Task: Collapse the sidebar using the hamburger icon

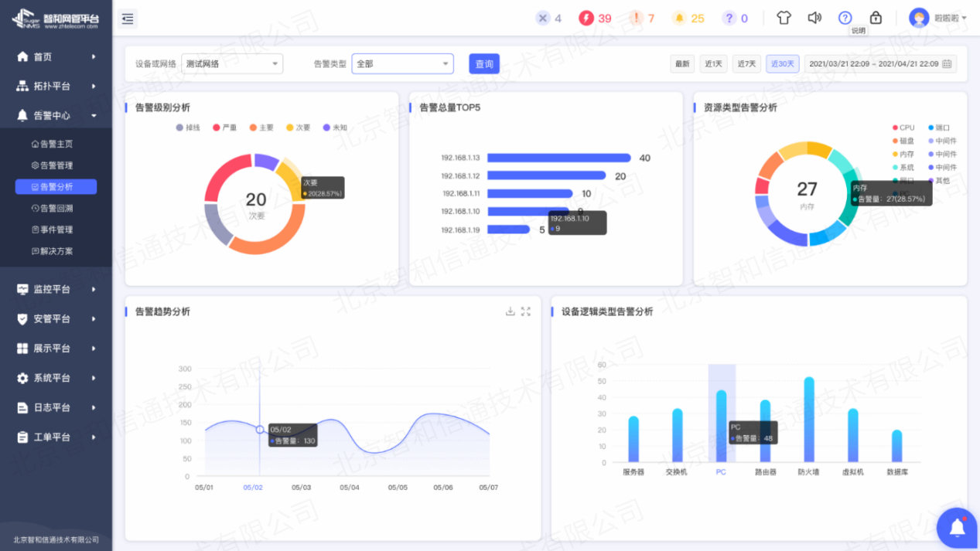Action: tap(128, 19)
